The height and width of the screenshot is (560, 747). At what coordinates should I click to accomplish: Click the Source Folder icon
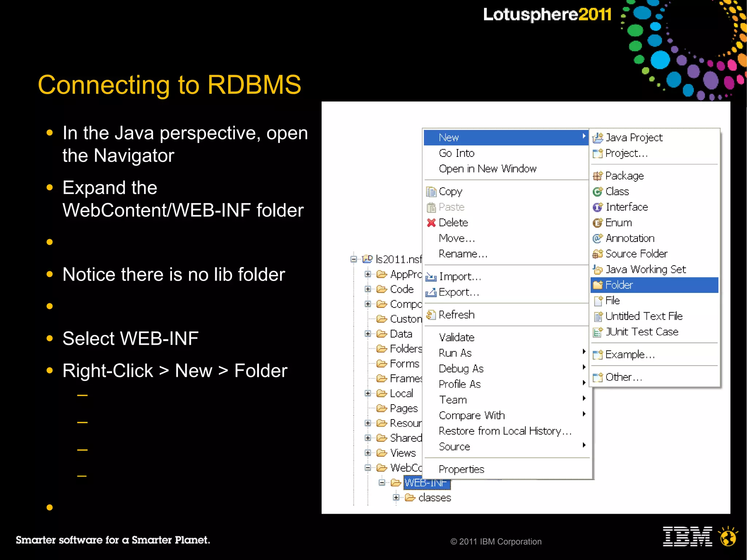click(597, 254)
